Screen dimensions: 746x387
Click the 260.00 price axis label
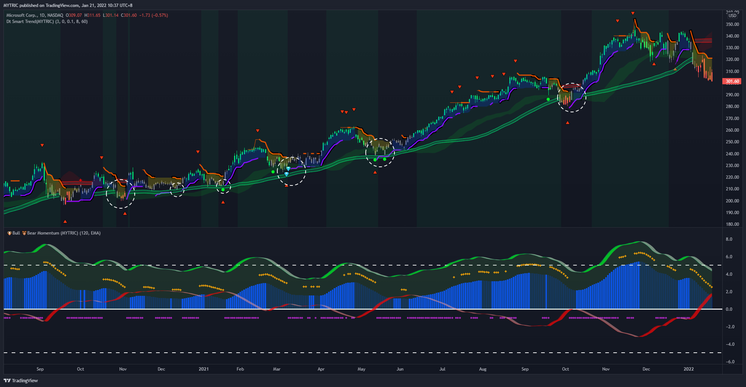coord(732,130)
